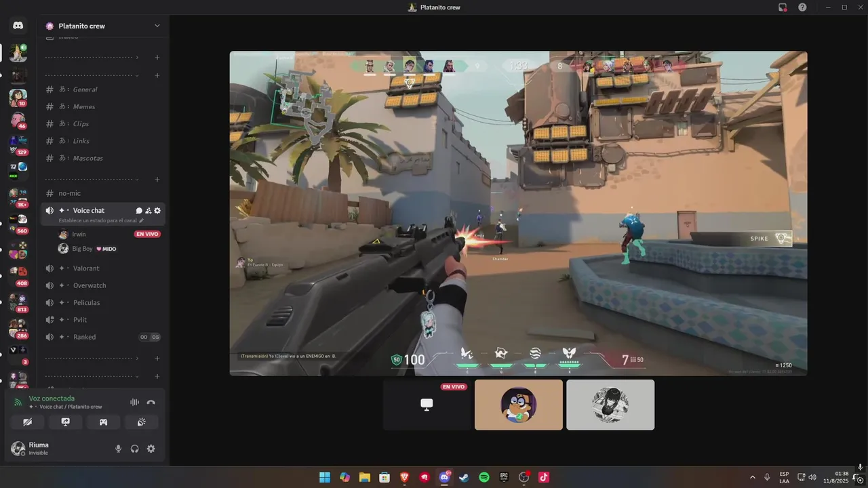
Task: Show hidden system tray icons
Action: (x=752, y=477)
